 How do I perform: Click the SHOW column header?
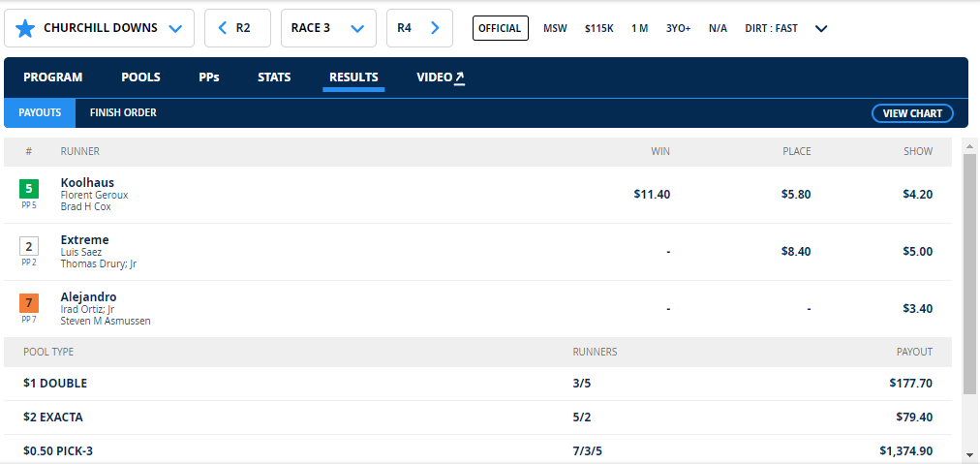[x=918, y=151]
